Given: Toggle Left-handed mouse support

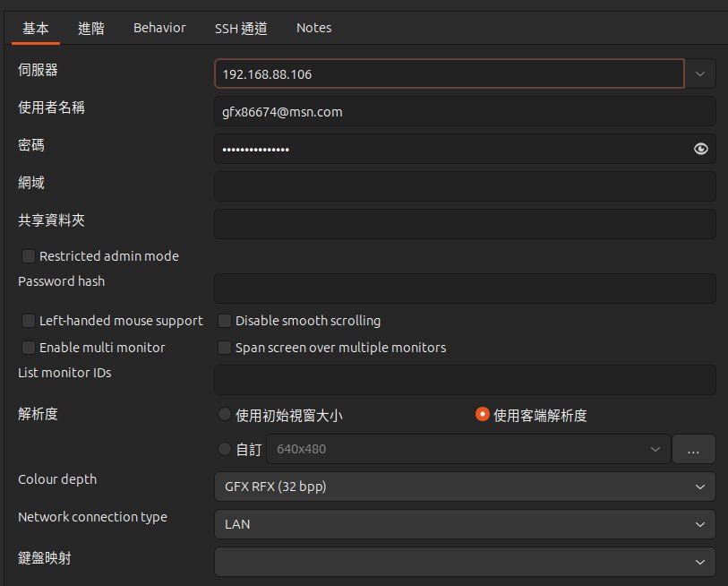Looking at the screenshot, I should pos(29,321).
